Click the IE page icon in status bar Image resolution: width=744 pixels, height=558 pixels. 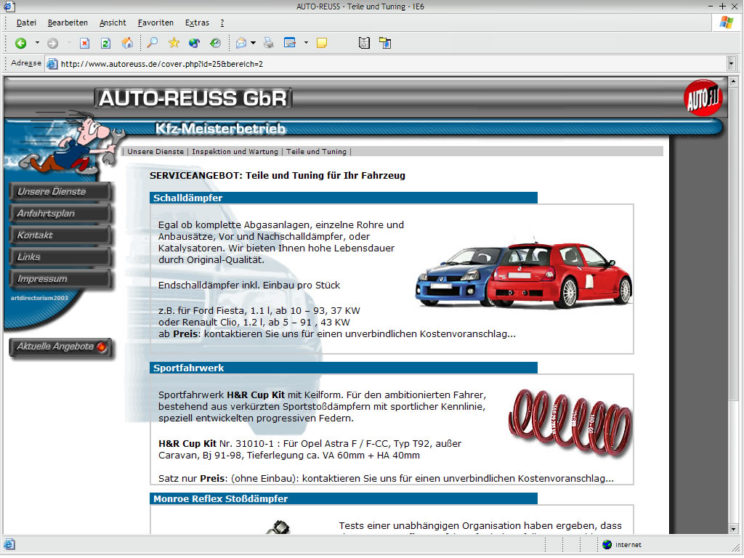pyautogui.click(x=9, y=544)
